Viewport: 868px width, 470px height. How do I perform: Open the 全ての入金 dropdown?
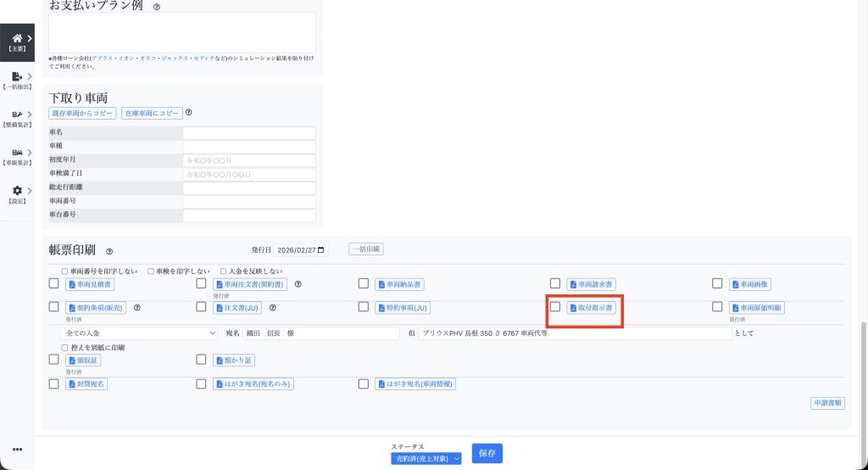[x=134, y=333]
